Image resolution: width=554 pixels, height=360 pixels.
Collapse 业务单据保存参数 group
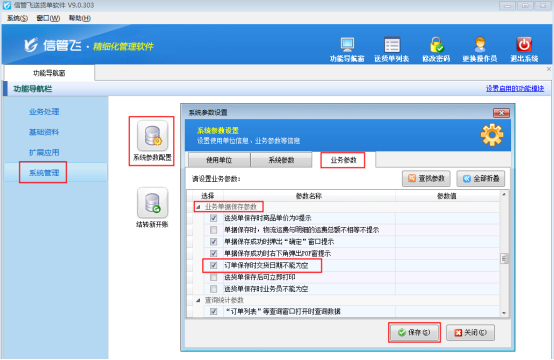coord(198,207)
